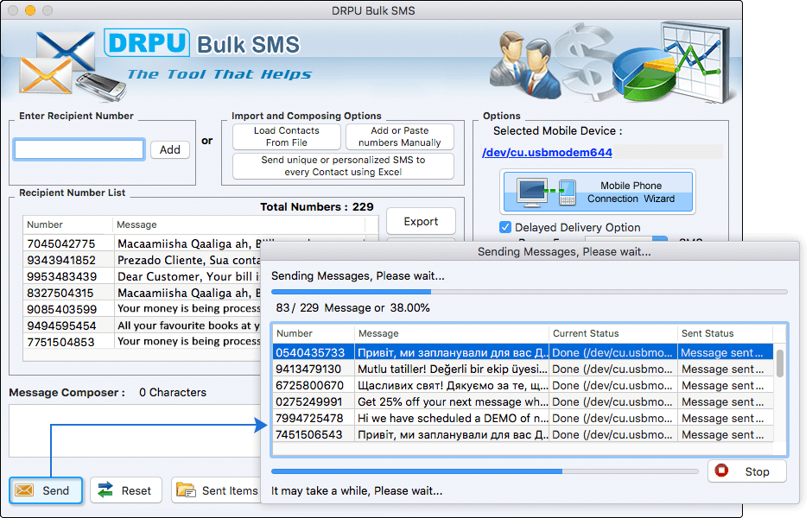
Task: Select recipient row 7045042775
Action: [x=142, y=243]
